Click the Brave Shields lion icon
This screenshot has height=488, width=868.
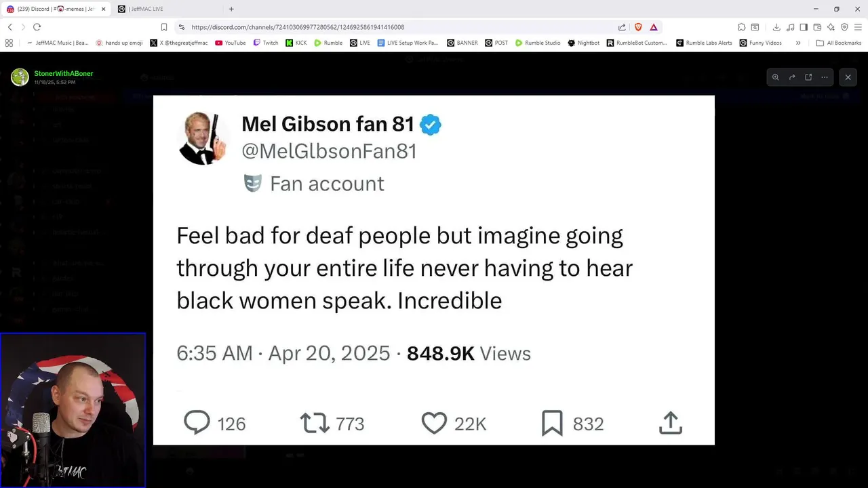638,27
